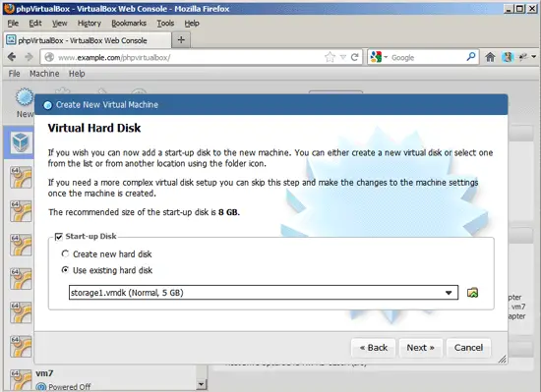Screen dimensions: 541x392
Task: Click the Google search engine icon
Action: tap(376, 57)
